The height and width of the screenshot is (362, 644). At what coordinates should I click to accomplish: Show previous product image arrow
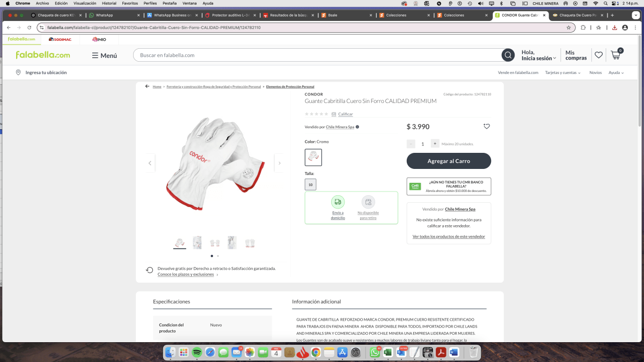[150, 163]
